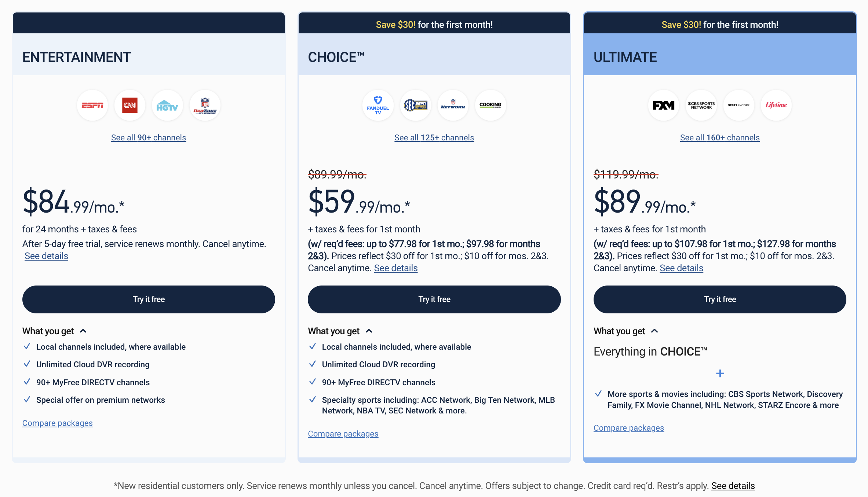Click the CNN channel icon
The width and height of the screenshot is (868, 497).
click(x=130, y=105)
